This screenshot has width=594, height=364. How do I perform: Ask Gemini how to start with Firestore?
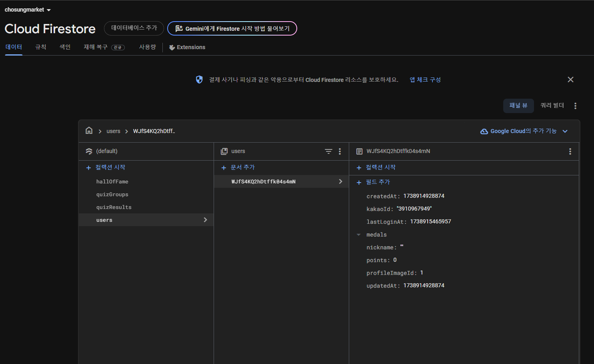[x=232, y=28]
